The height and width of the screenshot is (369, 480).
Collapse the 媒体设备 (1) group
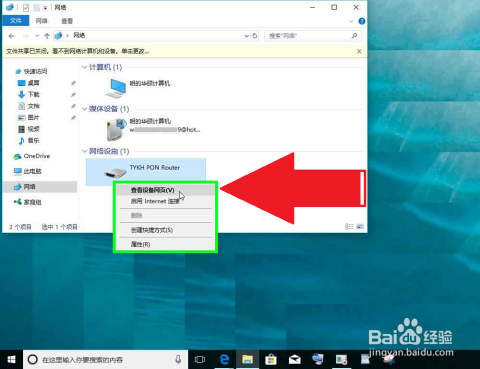tap(84, 109)
